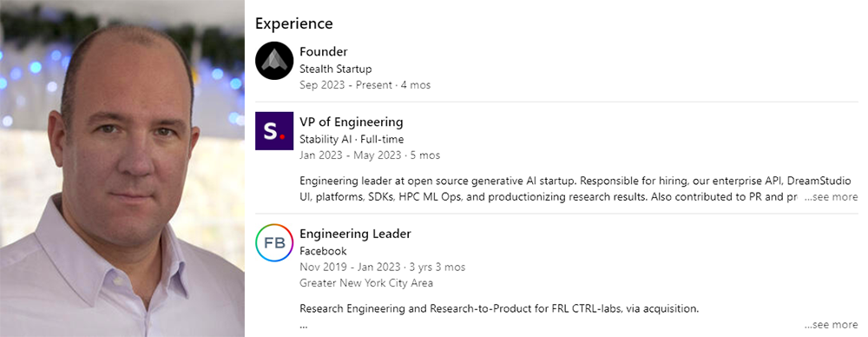Click the Greater New York City Area location
868x337 pixels.
pos(366,283)
